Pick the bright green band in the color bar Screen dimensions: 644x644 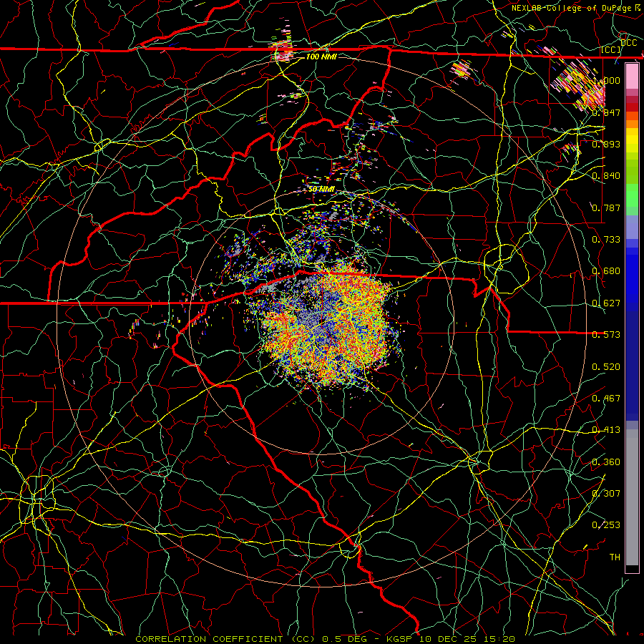tap(632, 195)
